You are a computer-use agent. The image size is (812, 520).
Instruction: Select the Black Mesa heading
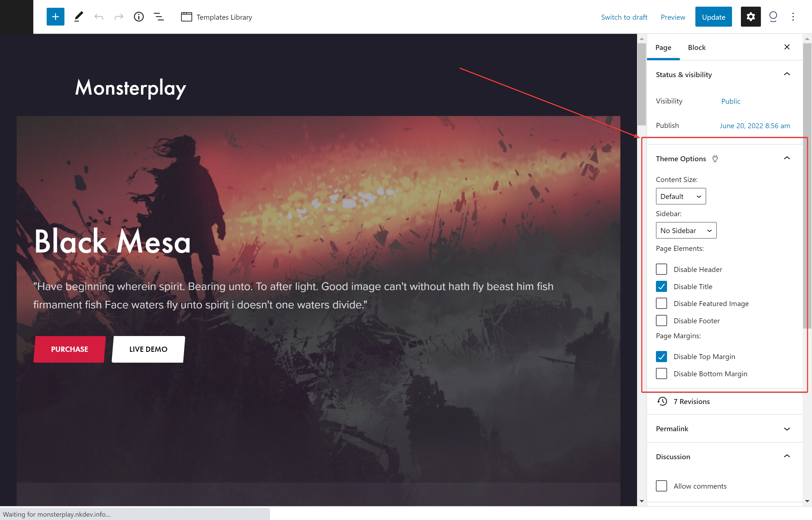(112, 241)
